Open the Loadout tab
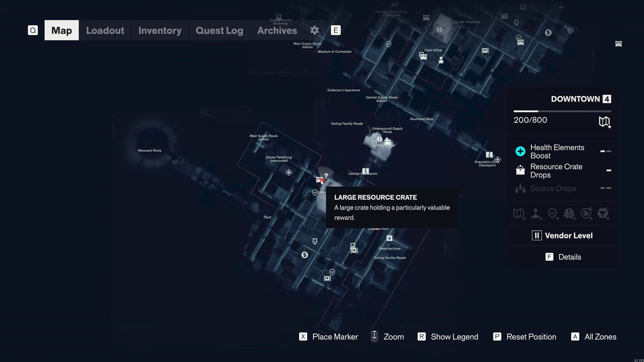The width and height of the screenshot is (644, 362). 105,31
